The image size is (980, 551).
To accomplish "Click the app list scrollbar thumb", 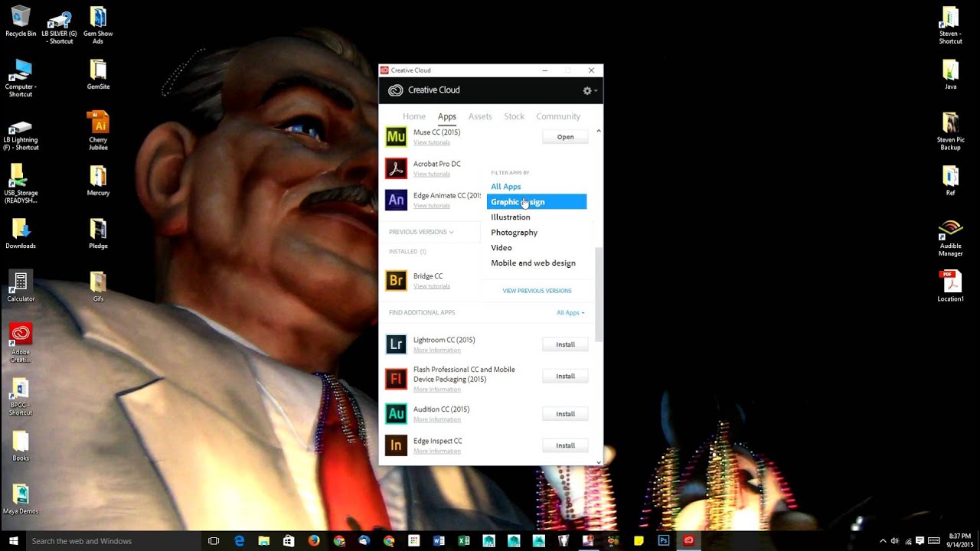I will coord(599,294).
